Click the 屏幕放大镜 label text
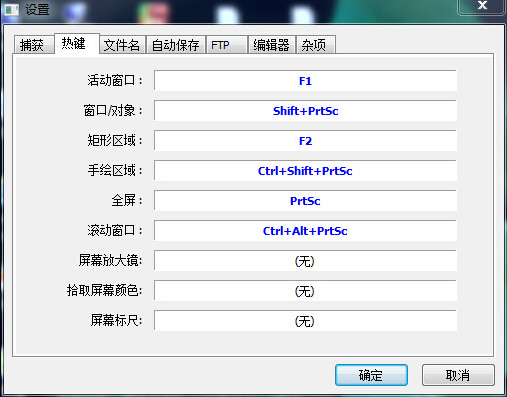The width and height of the screenshot is (507, 397). click(x=111, y=260)
